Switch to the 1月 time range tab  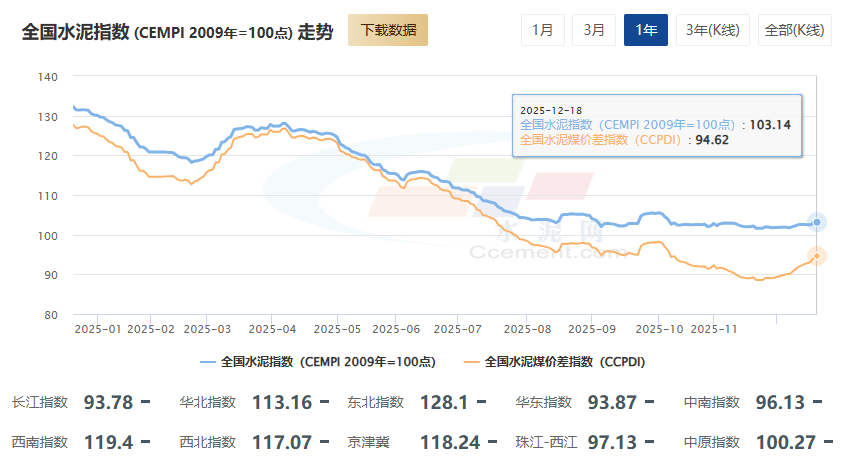point(543,30)
